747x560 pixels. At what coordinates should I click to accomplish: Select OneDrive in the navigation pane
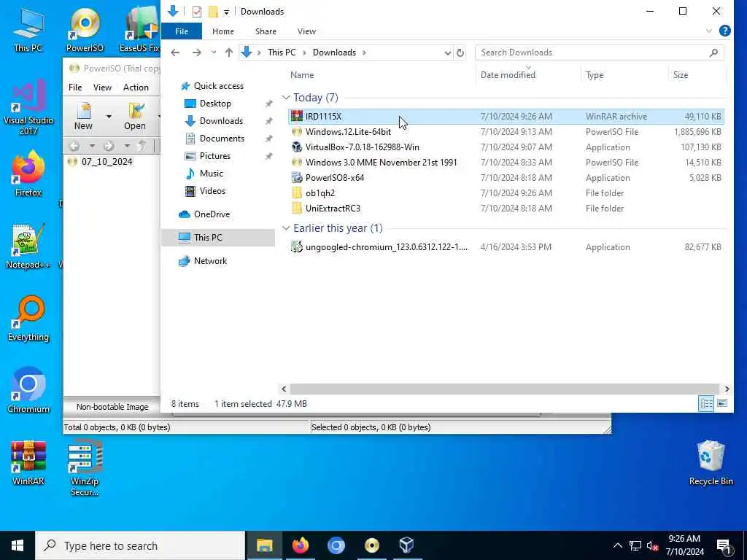212,214
